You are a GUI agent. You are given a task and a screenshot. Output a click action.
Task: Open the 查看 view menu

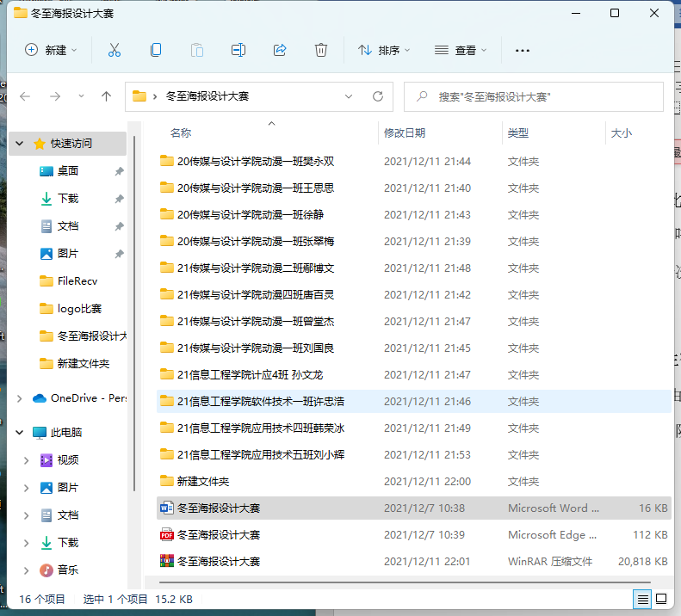pyautogui.click(x=461, y=50)
